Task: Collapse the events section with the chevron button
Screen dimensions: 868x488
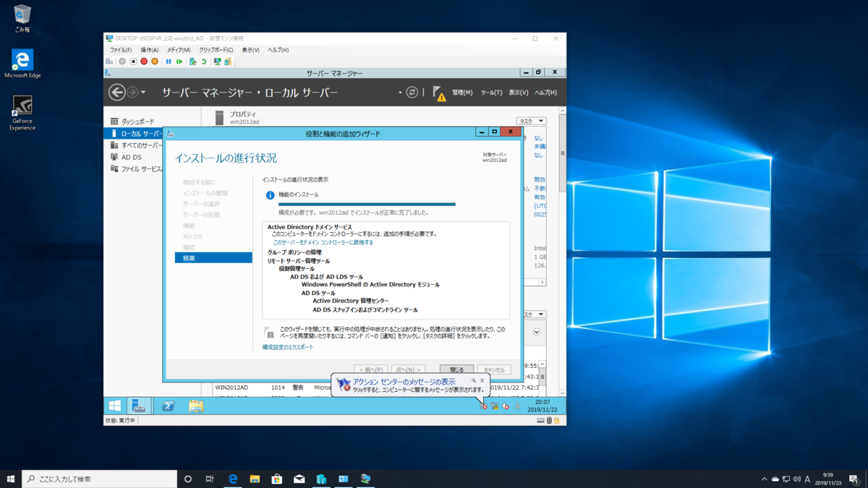Action: pyautogui.click(x=537, y=332)
